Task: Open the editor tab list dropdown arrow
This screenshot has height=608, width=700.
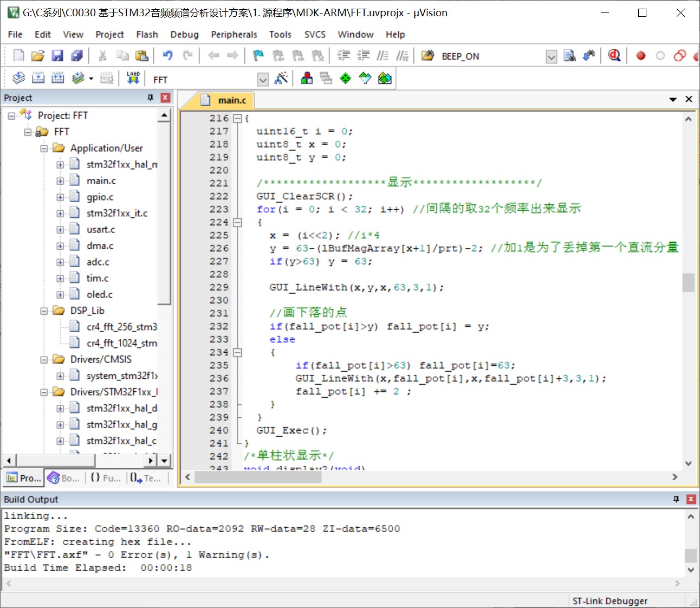Action: click(673, 99)
